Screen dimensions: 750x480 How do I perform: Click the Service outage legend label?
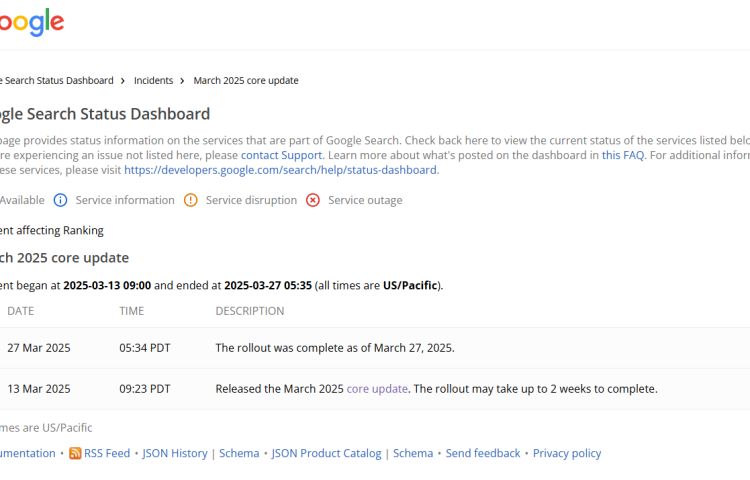point(365,200)
